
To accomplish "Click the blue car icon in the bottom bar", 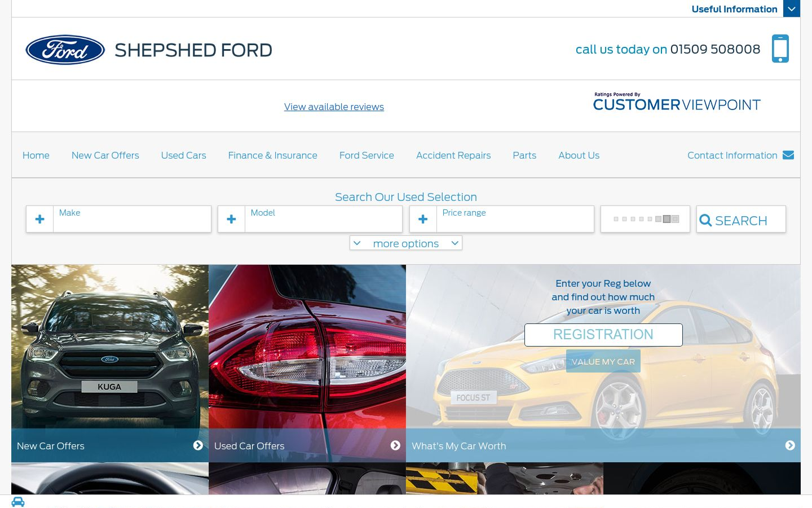I will (x=18, y=502).
